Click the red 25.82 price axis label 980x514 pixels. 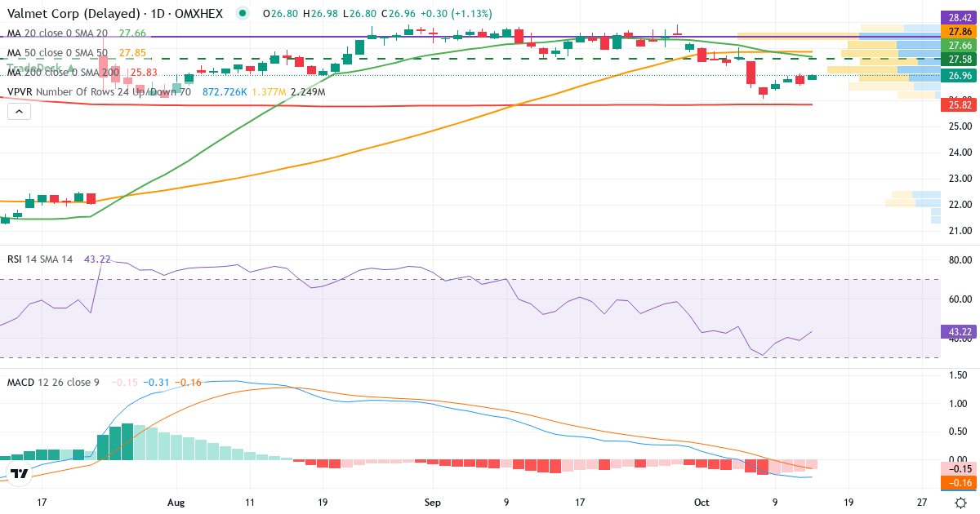960,104
